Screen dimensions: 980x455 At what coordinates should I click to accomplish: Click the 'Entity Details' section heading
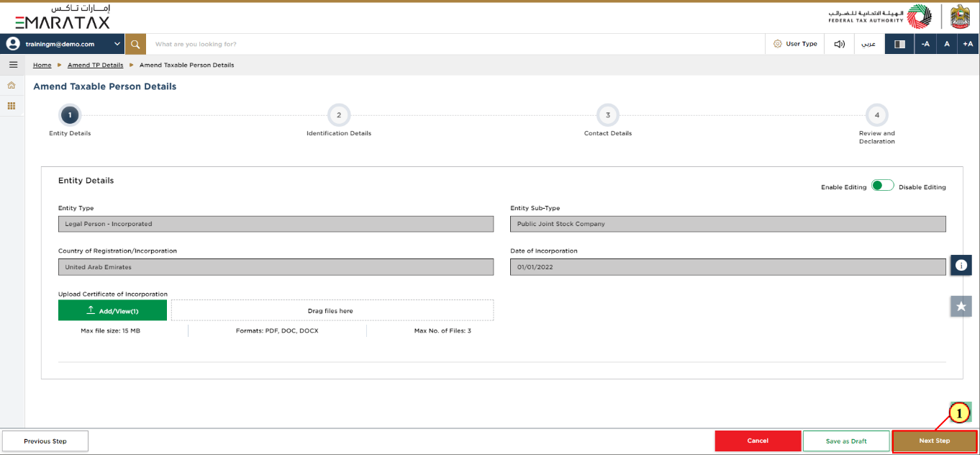86,181
